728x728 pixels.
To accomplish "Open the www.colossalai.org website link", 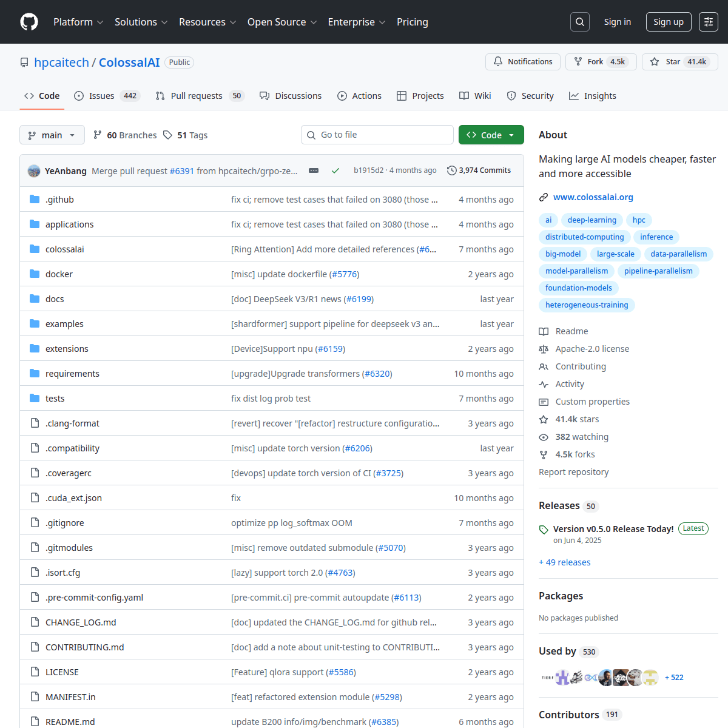I will 593,197.
